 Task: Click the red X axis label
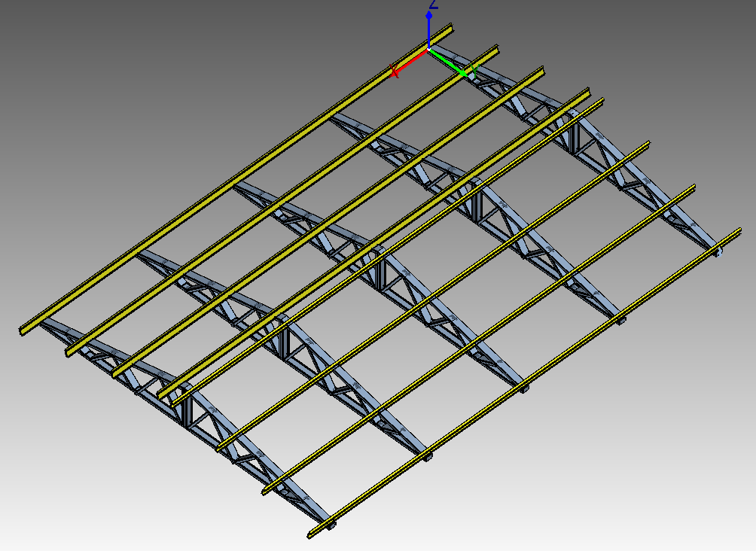(395, 72)
